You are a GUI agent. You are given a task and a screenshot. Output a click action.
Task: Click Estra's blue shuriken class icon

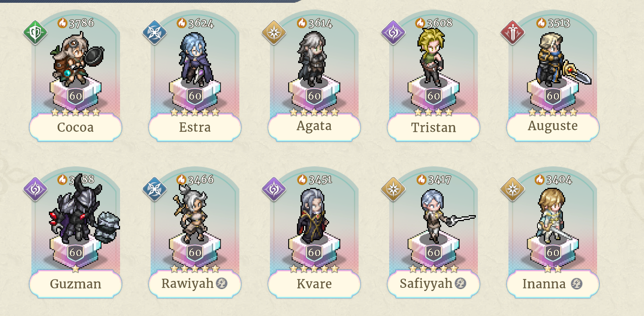tap(155, 33)
